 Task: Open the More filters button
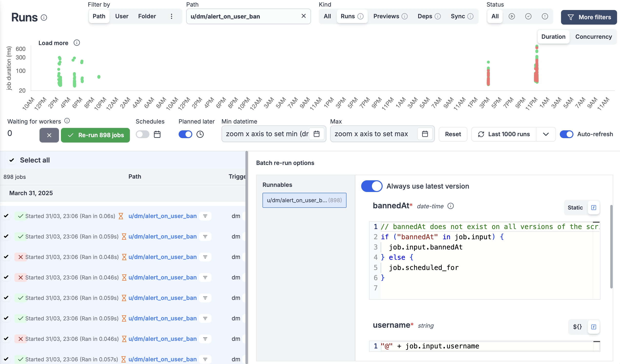(589, 17)
